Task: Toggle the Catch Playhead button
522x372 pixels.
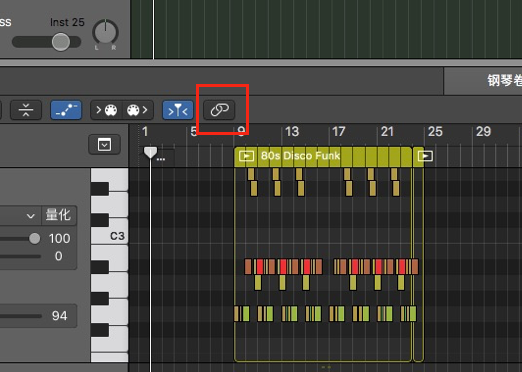Action: coord(178,110)
